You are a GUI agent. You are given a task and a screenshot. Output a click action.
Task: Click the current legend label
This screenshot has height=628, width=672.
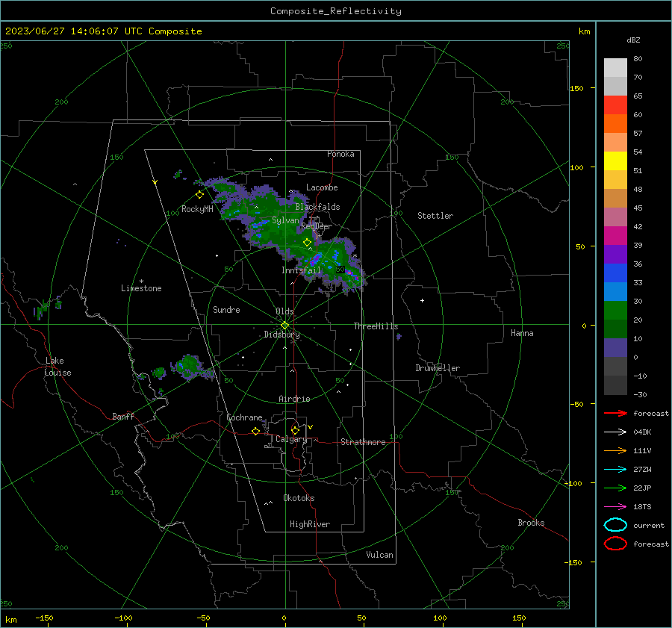click(649, 525)
